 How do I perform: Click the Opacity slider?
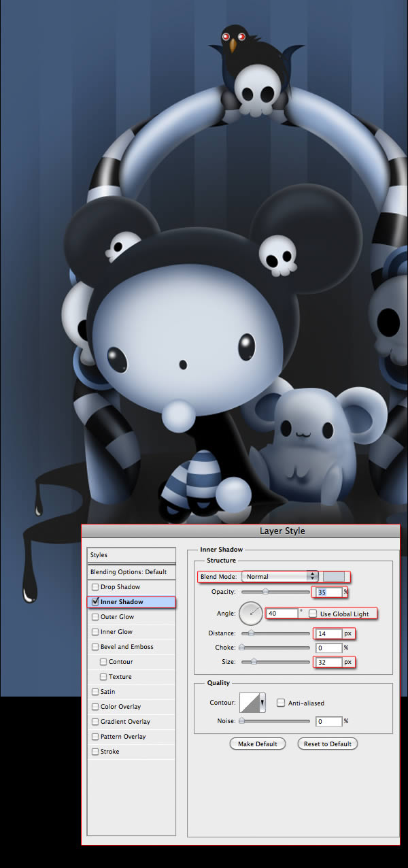274,592
